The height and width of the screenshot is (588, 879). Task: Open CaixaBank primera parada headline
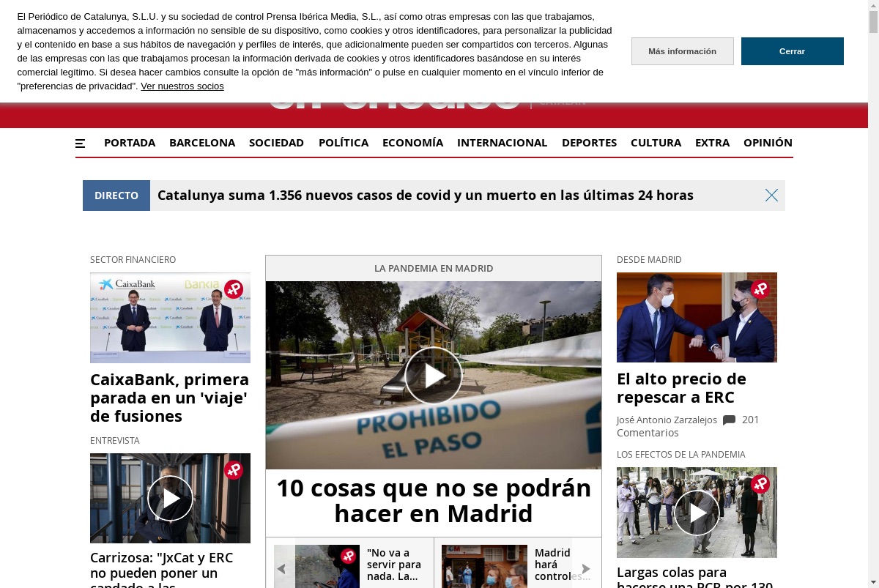click(x=170, y=398)
